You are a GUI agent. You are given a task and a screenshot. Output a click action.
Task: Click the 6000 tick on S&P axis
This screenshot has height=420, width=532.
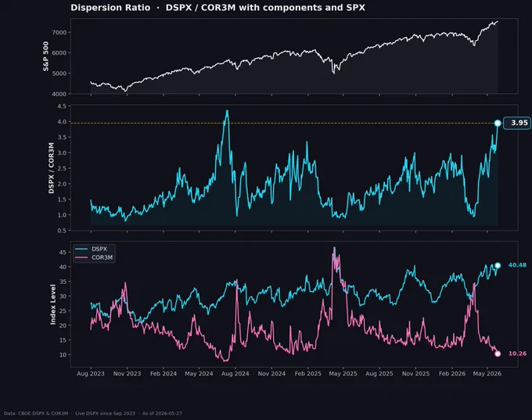[59, 53]
